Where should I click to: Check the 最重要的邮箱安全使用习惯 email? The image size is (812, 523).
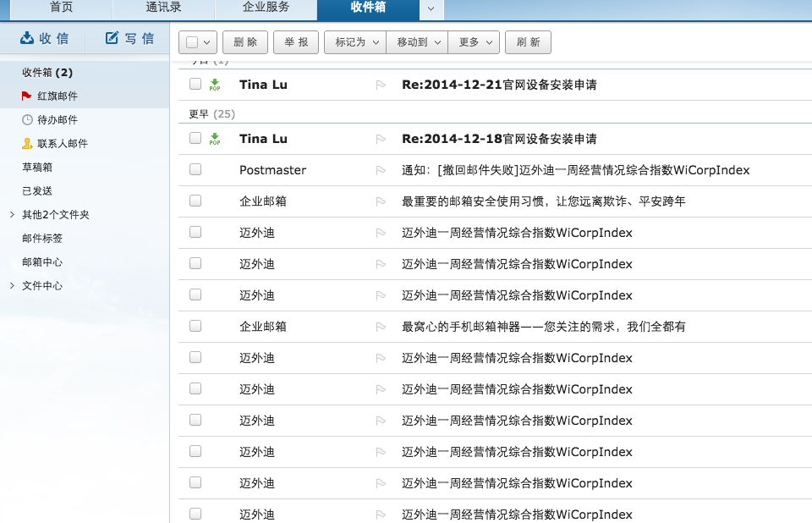click(195, 201)
